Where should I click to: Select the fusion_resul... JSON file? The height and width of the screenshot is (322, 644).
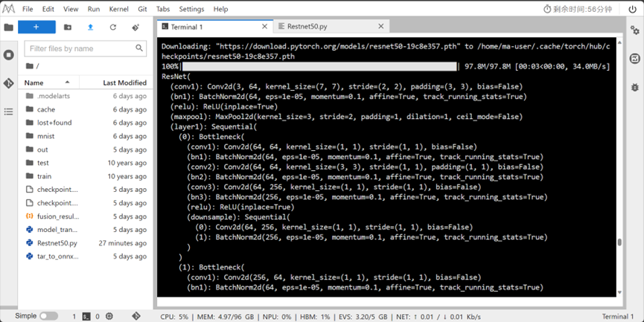point(86,216)
